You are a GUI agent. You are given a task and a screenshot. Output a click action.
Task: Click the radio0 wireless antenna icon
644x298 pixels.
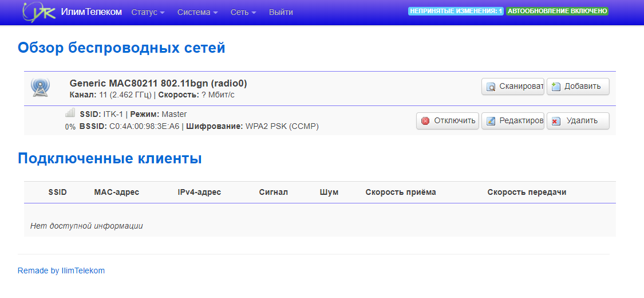(x=40, y=87)
